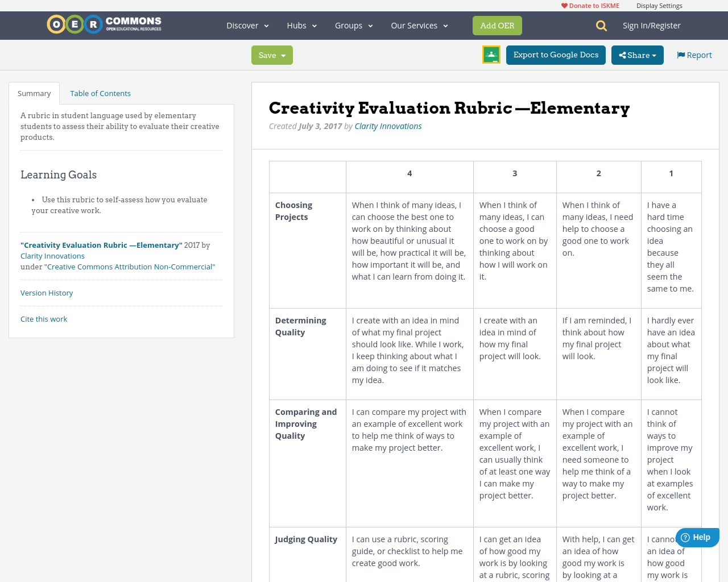
Task: Open Display Settings
Action: pos(659,5)
